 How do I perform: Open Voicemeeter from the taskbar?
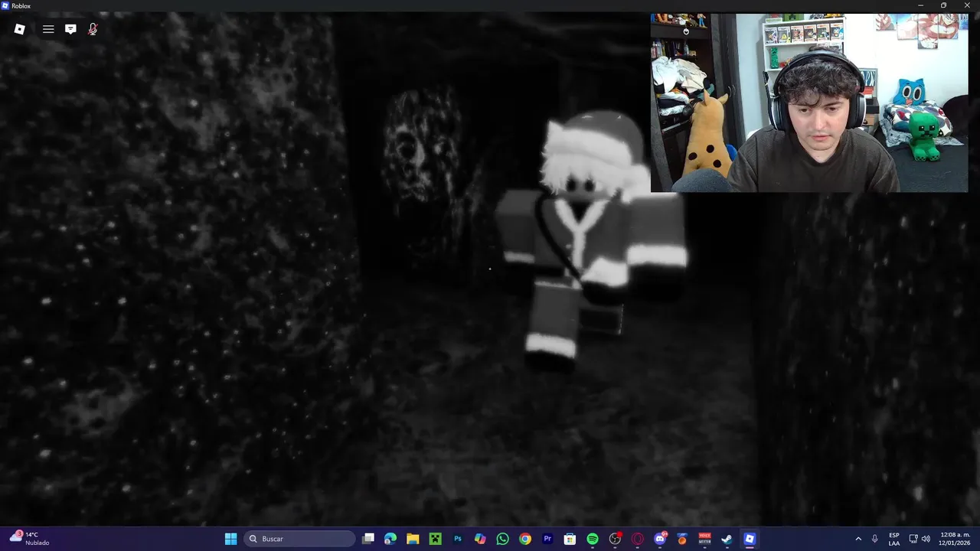(704, 539)
